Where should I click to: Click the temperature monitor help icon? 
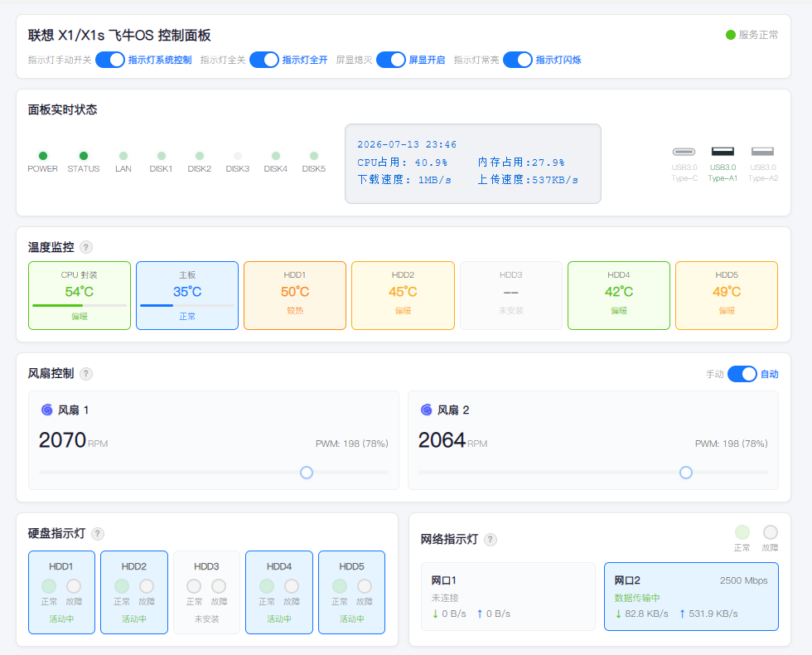pyautogui.click(x=86, y=248)
